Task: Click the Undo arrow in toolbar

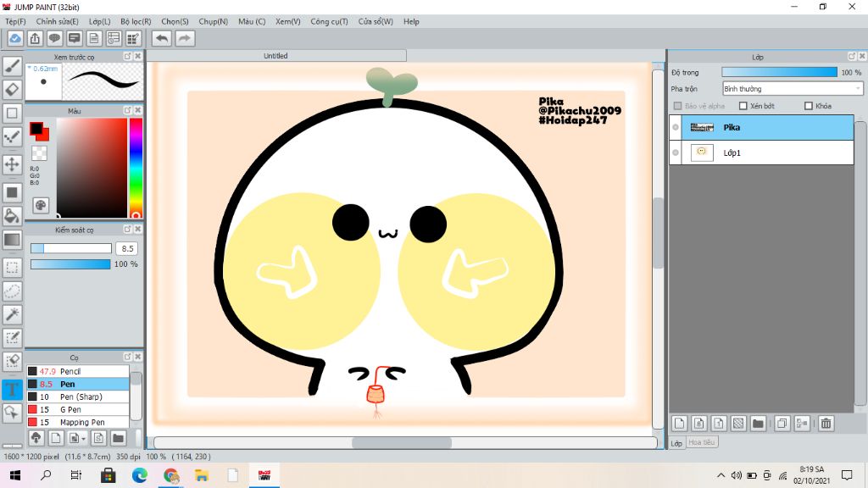Action: (x=161, y=38)
